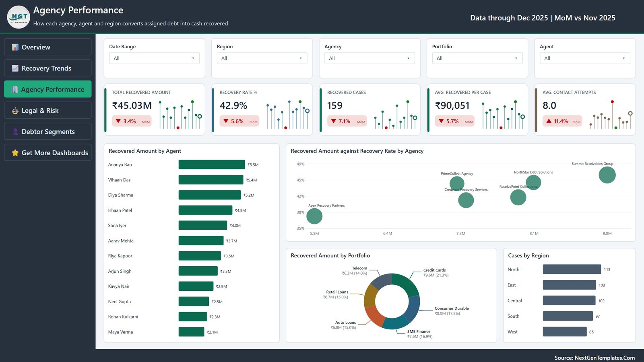
Task: Click the West region bar
Action: [565, 332]
